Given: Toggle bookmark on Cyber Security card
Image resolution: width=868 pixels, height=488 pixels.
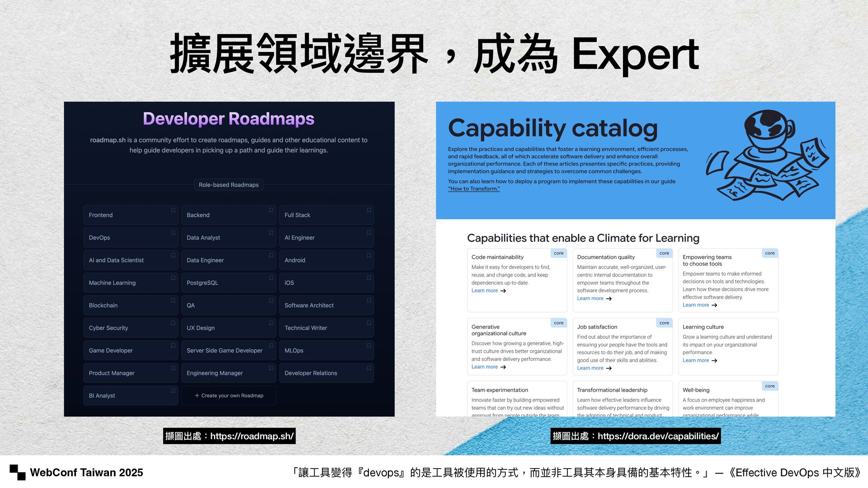Looking at the screenshot, I should (x=173, y=324).
